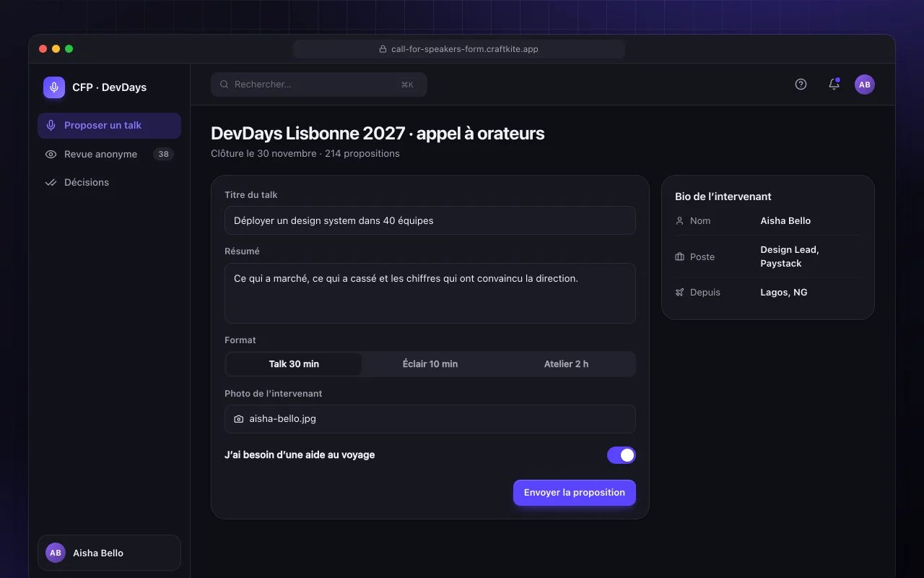Open Aisha Bello account card in sidebar
Viewport: 924px width, 578px height.
pos(109,553)
